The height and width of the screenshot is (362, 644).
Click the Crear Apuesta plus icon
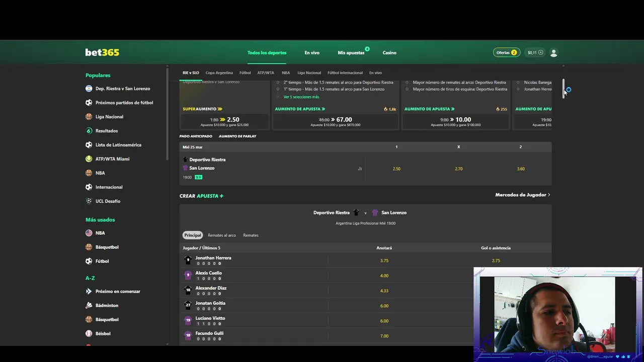pos(221,196)
